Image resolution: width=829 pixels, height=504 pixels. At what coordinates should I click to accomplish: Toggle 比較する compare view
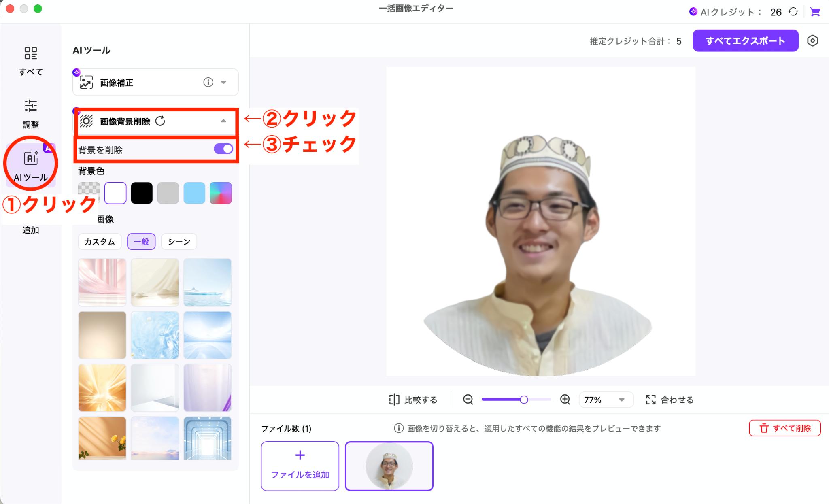tap(413, 400)
